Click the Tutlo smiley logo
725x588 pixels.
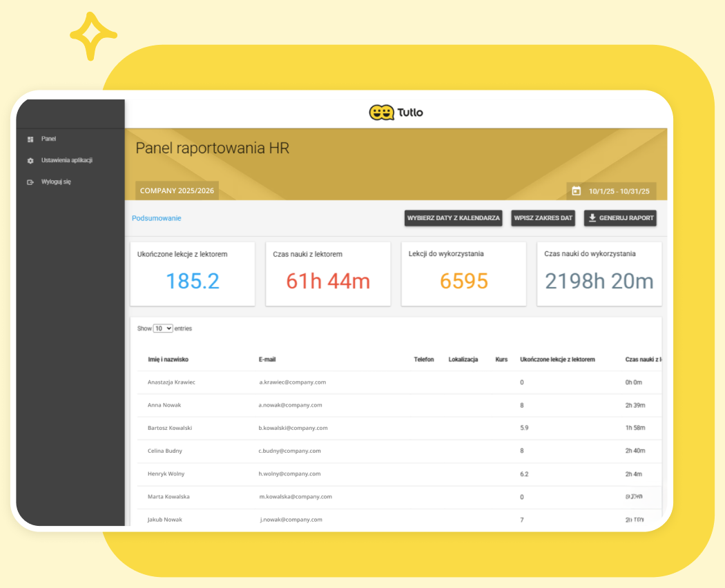tap(381, 112)
